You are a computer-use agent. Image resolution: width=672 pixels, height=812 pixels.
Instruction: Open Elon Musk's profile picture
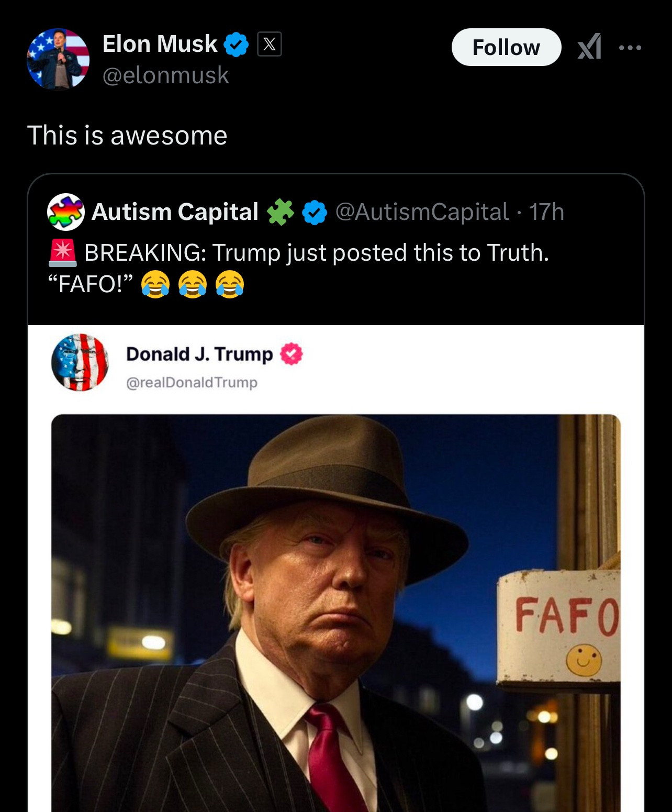click(x=58, y=59)
